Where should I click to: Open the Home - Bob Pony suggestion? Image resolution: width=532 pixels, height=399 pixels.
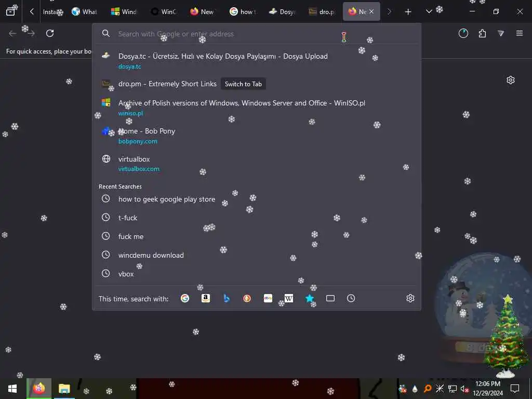pos(257,136)
